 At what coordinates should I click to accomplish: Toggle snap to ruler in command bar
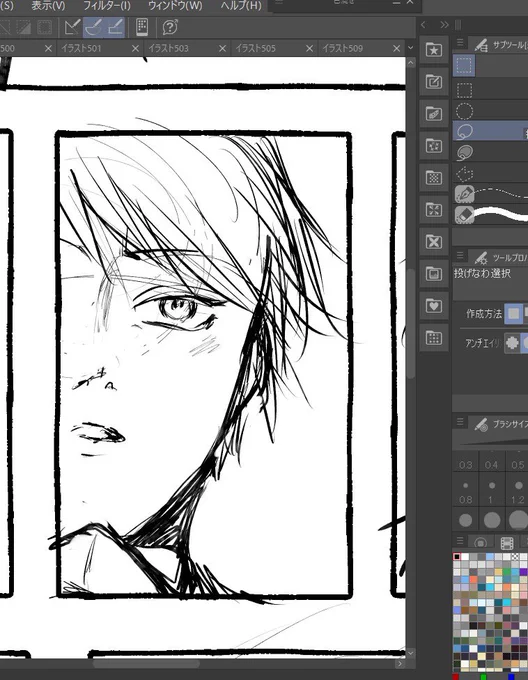[x=72, y=27]
